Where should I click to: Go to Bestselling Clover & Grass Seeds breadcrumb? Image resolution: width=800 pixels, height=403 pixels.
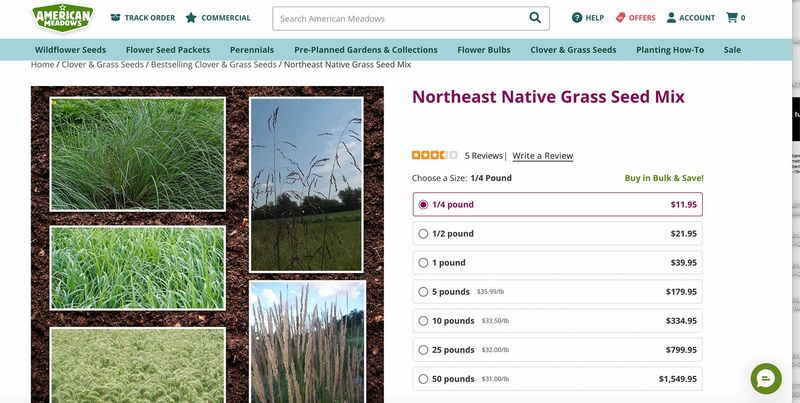click(213, 65)
